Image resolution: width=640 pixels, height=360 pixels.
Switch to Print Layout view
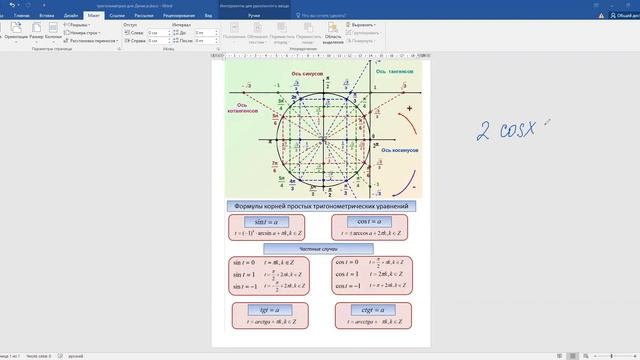click(x=573, y=356)
